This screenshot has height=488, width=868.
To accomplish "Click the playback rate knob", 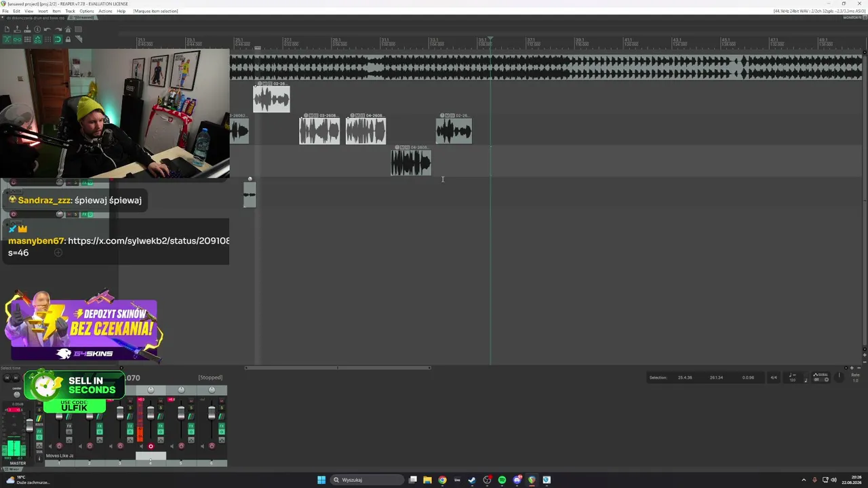I will pyautogui.click(x=839, y=375).
